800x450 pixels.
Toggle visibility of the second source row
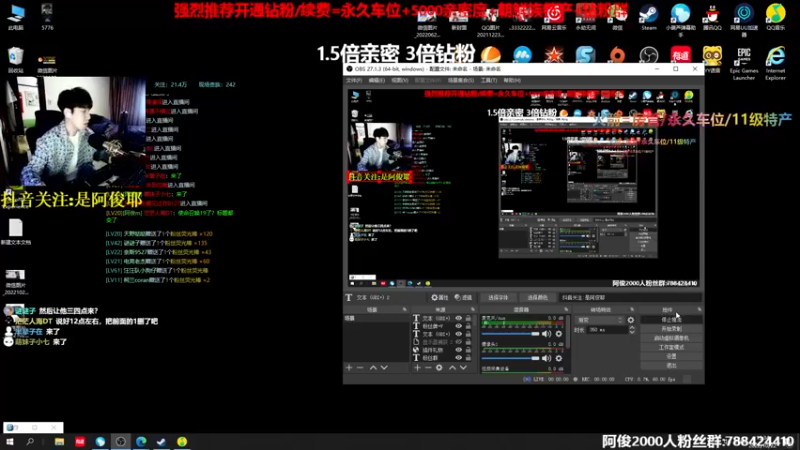point(459,326)
